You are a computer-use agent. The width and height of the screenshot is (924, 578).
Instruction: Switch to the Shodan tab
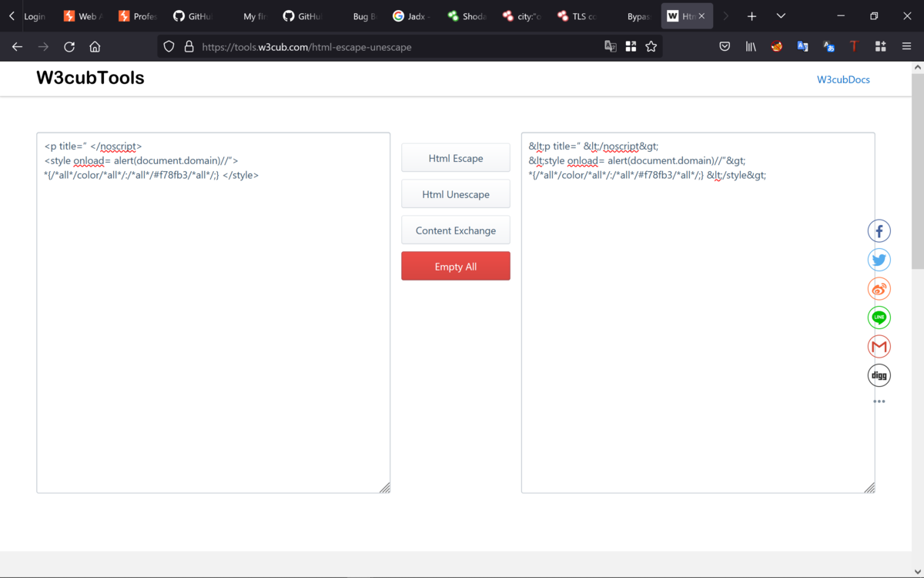coord(468,16)
